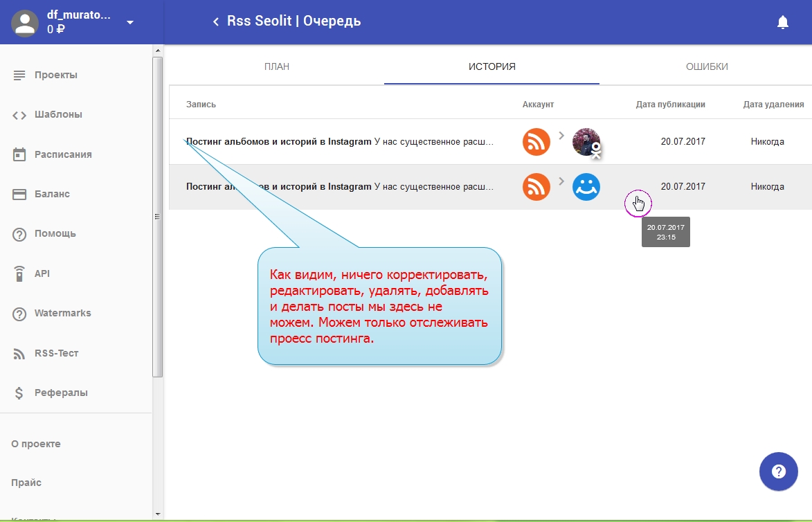
Task: Open Watermarks in the sidebar
Action: [62, 313]
